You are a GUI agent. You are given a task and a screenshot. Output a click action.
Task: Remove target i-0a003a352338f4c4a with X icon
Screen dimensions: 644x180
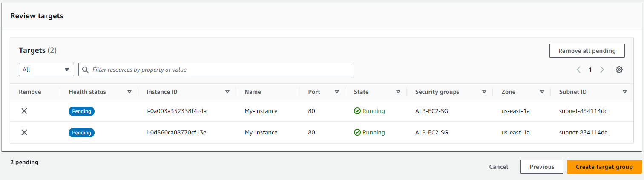[x=24, y=111]
